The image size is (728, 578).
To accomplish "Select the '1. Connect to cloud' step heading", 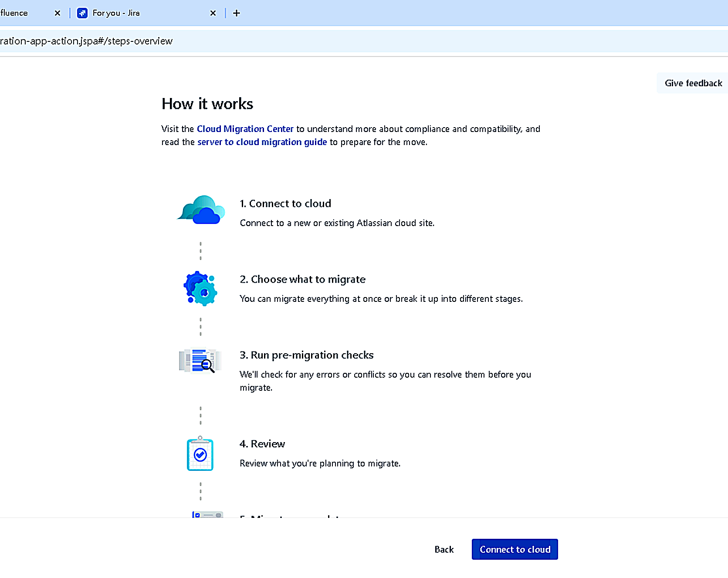I will click(285, 203).
